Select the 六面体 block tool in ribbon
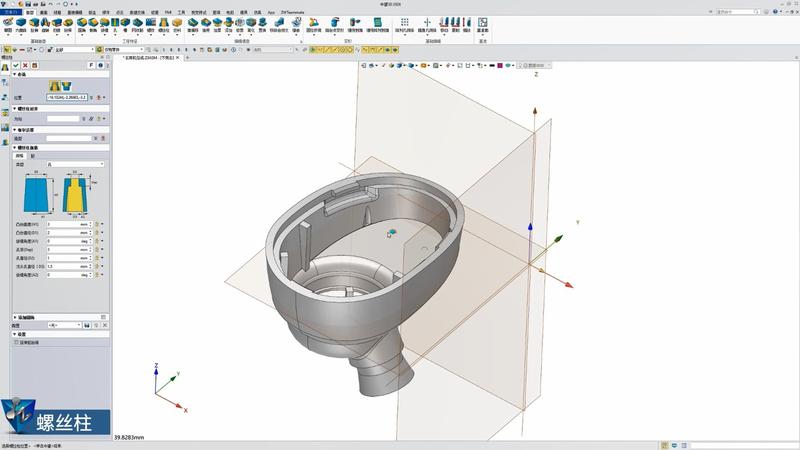Viewport: 800px width, 450px height. pyautogui.click(x=22, y=22)
